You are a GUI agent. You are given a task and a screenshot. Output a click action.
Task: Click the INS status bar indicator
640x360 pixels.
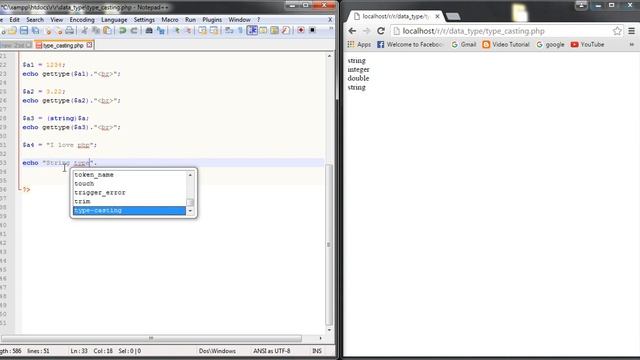[317, 351]
